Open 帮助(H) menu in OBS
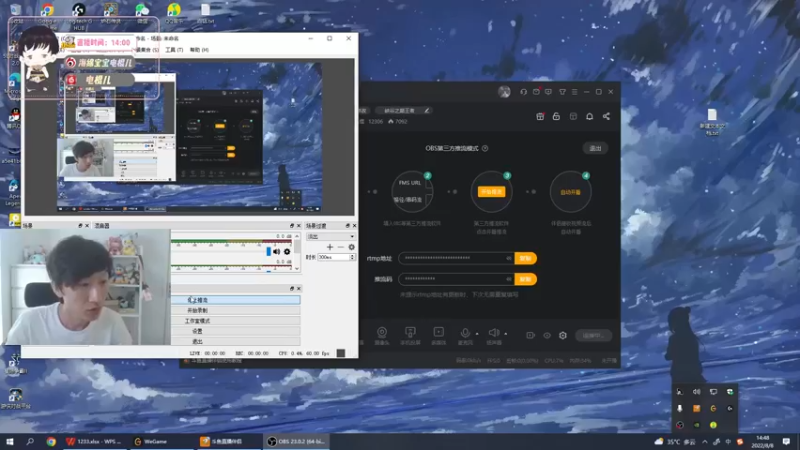This screenshot has height=450, width=800. click(x=199, y=50)
